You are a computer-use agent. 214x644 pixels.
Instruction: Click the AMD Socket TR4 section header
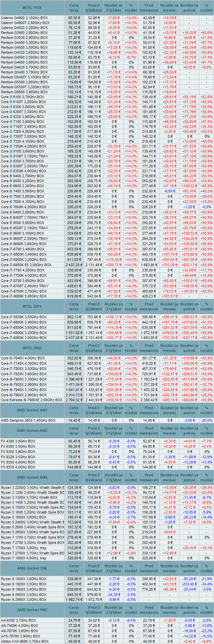click(x=32, y=569)
